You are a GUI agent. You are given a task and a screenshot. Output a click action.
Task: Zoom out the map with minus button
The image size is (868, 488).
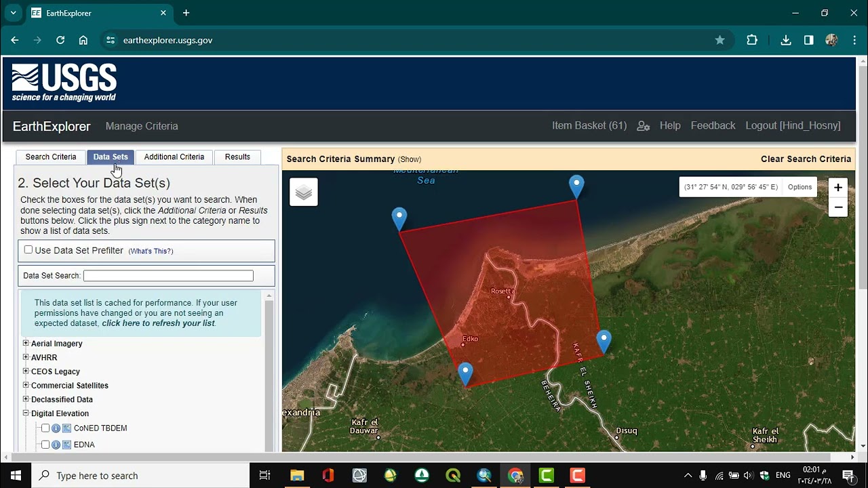click(x=838, y=207)
